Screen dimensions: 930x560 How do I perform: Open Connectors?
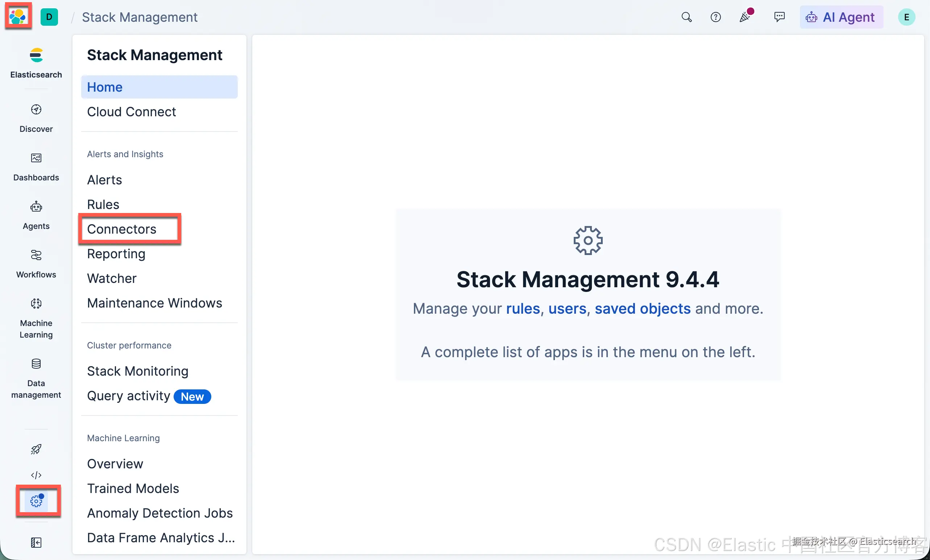(x=121, y=229)
